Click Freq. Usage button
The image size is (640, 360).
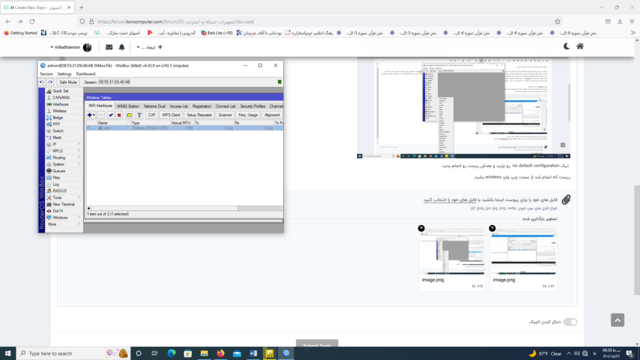pyautogui.click(x=248, y=115)
